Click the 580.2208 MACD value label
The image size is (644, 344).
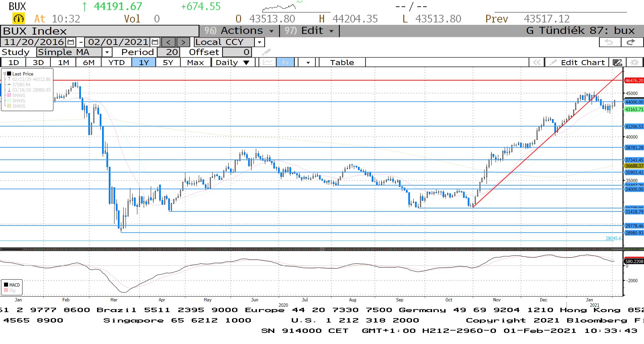pos(634,261)
